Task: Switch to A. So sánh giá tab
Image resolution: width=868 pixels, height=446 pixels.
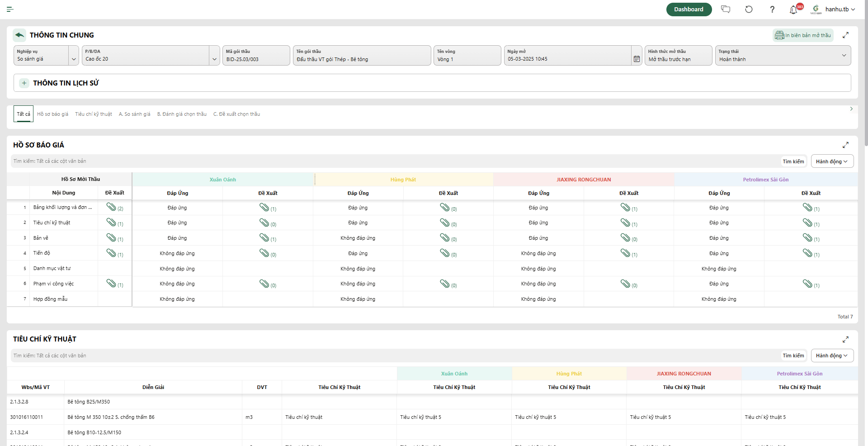Action: [135, 114]
